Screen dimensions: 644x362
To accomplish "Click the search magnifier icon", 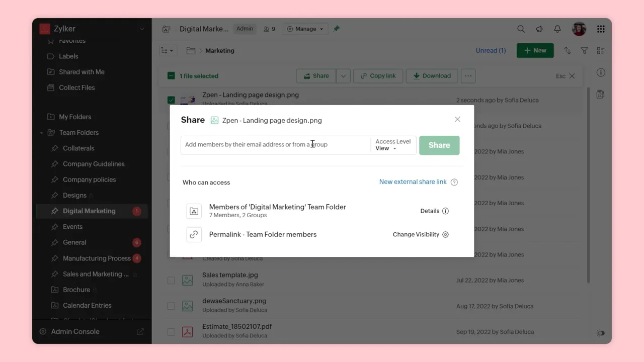I will click(x=521, y=29).
